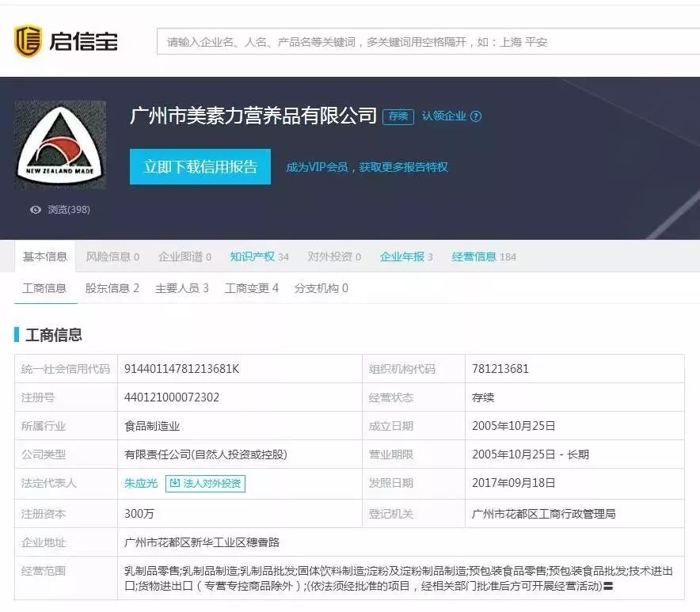Click the address 广州市花都区新华工业区穗香路

[x=202, y=542]
